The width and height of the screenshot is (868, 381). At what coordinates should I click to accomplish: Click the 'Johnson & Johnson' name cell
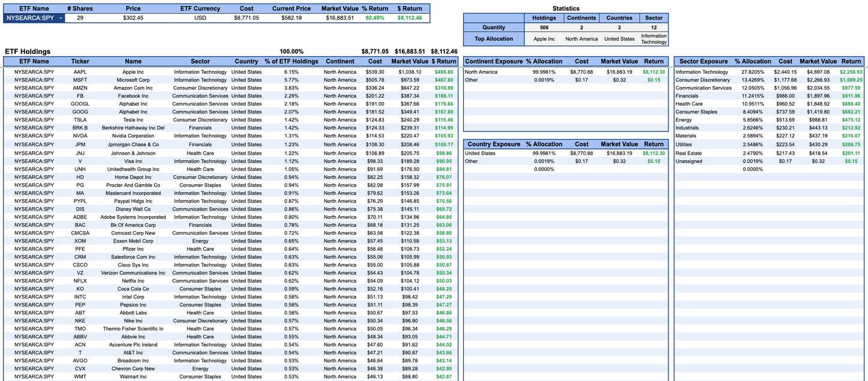pos(133,153)
